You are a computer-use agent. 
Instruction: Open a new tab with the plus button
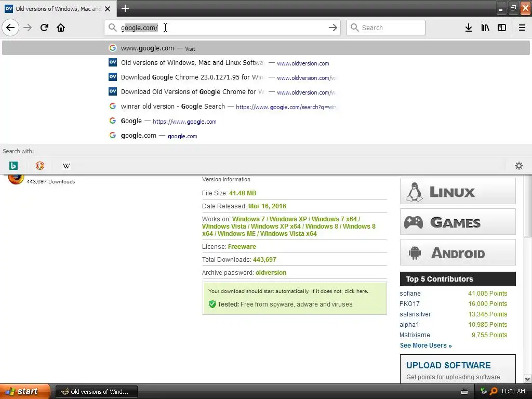(125, 8)
